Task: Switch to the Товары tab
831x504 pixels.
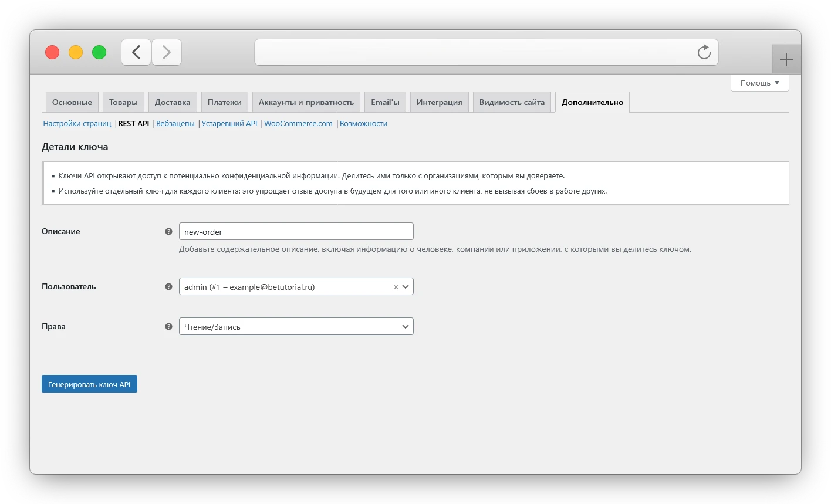Action: 123,102
